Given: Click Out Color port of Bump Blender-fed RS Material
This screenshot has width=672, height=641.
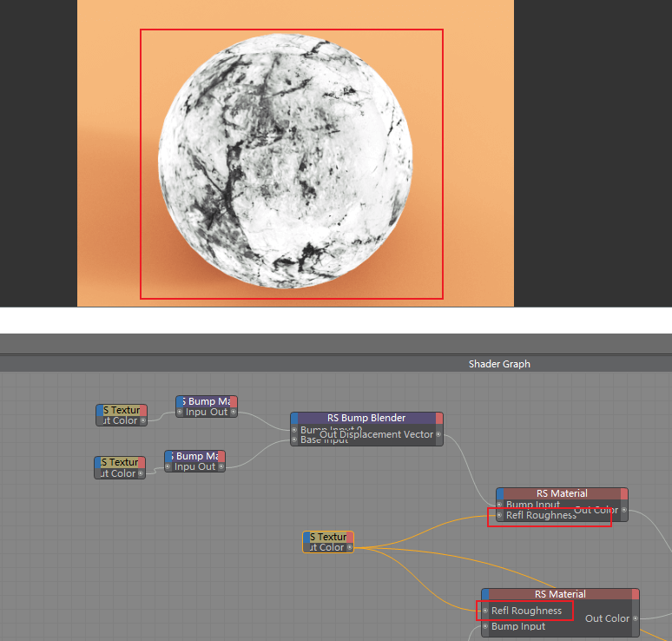Looking at the screenshot, I should [x=624, y=510].
